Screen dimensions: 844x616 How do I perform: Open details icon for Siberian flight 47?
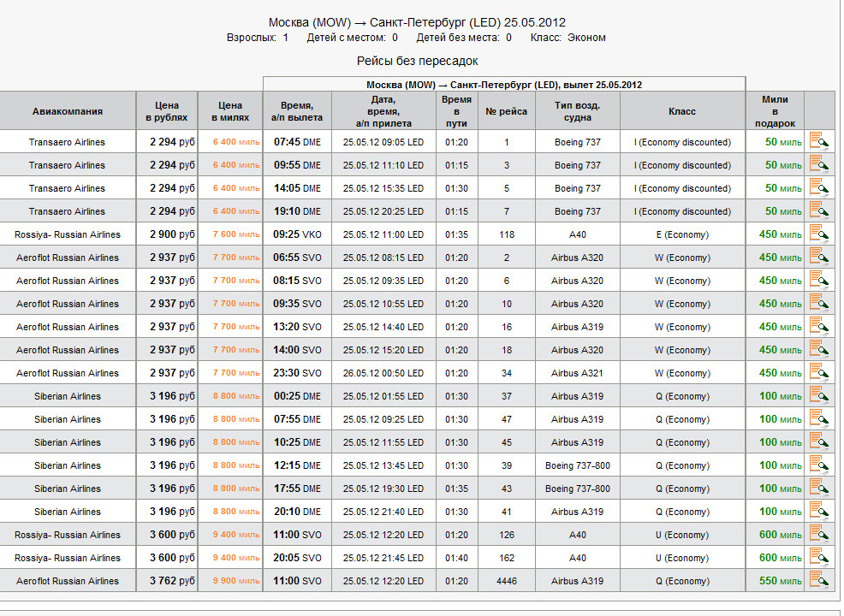pyautogui.click(x=818, y=418)
